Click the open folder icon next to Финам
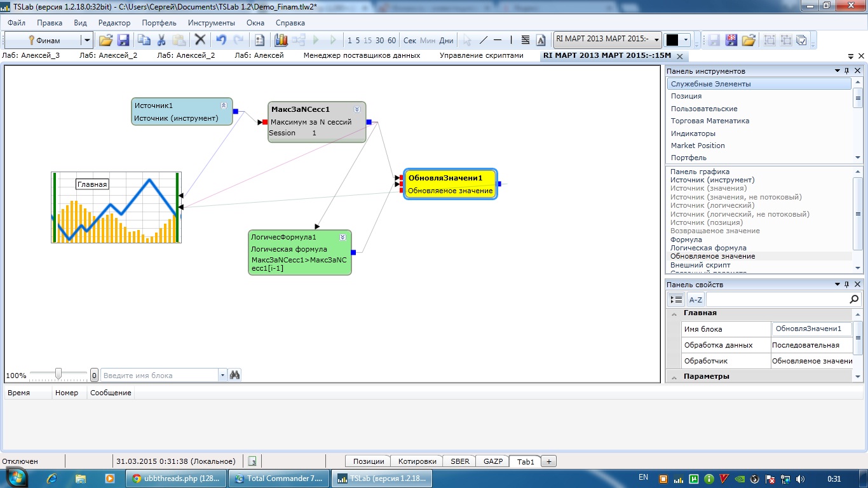The image size is (868, 488). [x=105, y=40]
